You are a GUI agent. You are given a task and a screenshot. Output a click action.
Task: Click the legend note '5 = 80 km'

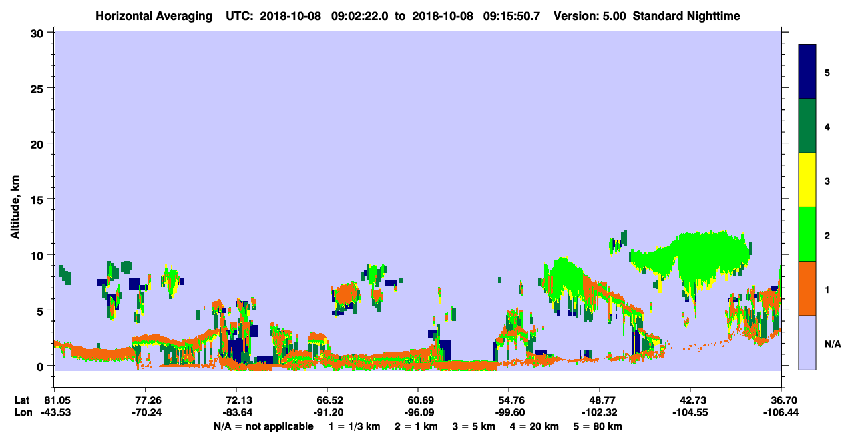[x=598, y=426]
